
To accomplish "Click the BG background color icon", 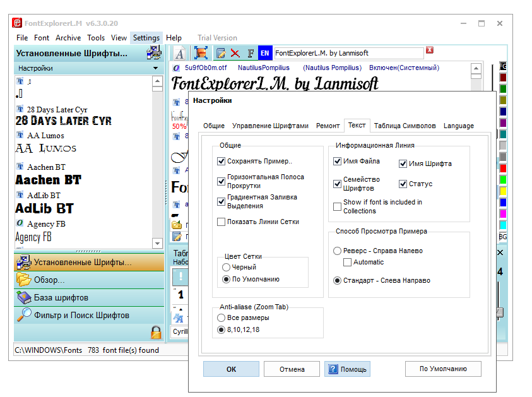I will [503, 237].
